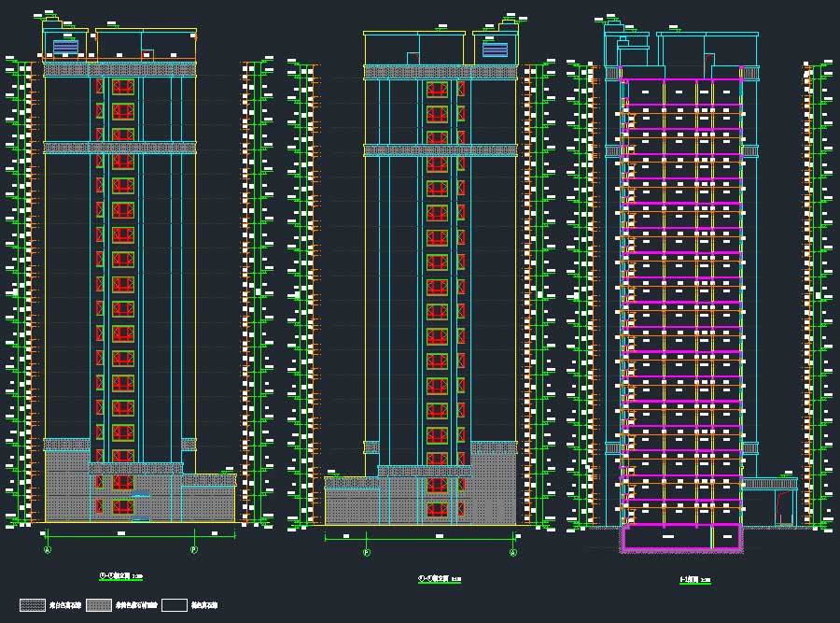Pick the third empty legend swatch box
This screenshot has height=623, width=840.
(x=175, y=605)
